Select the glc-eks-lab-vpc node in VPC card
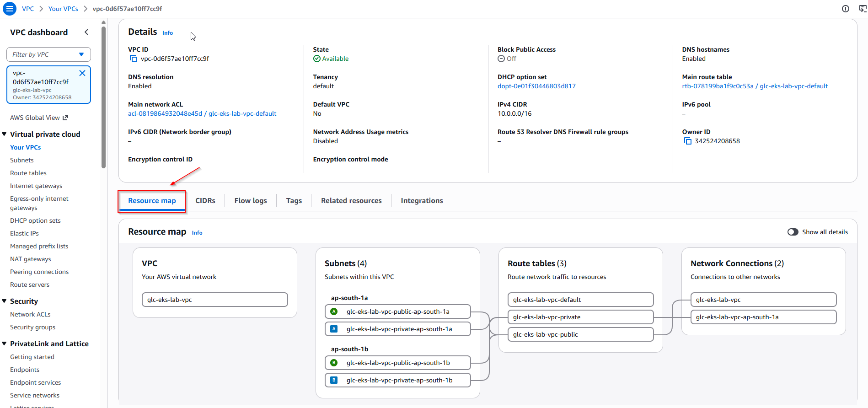Image resolution: width=868 pixels, height=408 pixels. coord(215,300)
